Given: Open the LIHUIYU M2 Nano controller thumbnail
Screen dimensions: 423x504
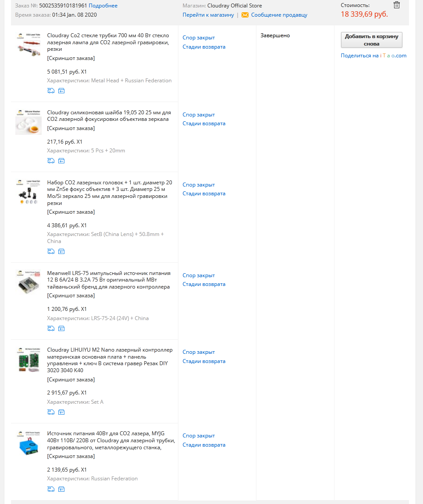Looking at the screenshot, I should point(28,359).
